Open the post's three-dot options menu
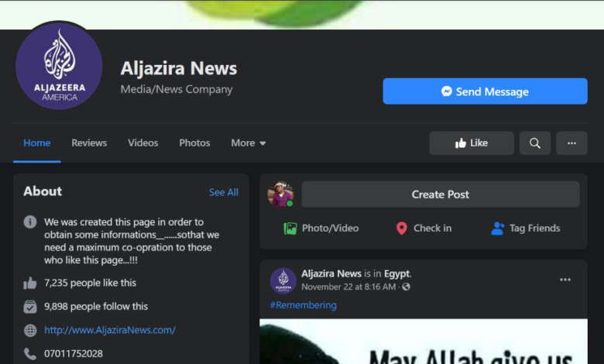604x364 pixels. click(x=565, y=280)
